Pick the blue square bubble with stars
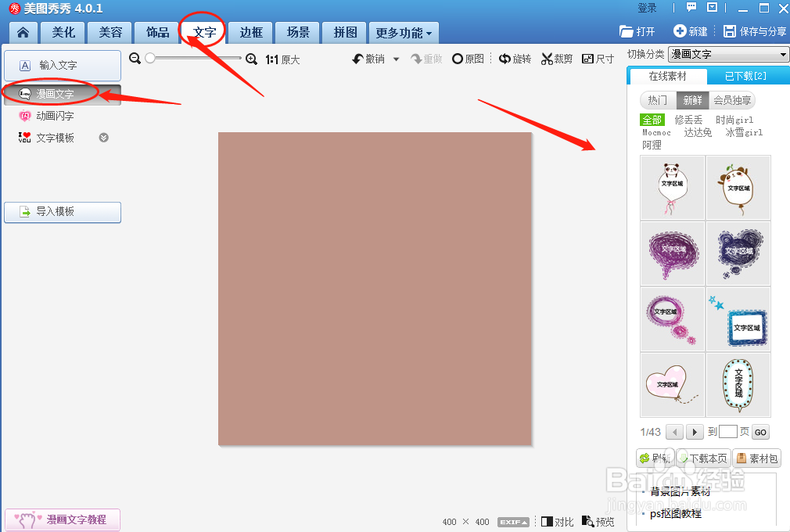The image size is (790, 532). 738,319
